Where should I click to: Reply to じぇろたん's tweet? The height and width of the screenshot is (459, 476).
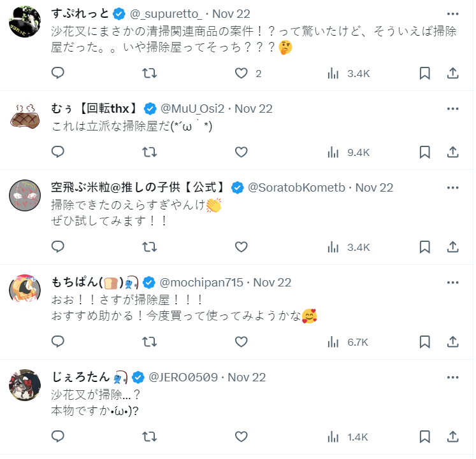pos(58,437)
